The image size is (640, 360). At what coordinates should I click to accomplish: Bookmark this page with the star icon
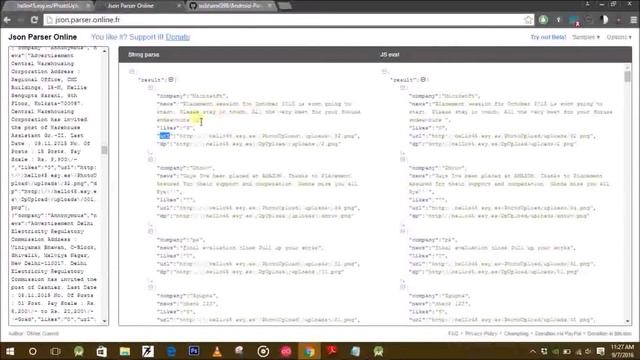pyautogui.click(x=528, y=20)
